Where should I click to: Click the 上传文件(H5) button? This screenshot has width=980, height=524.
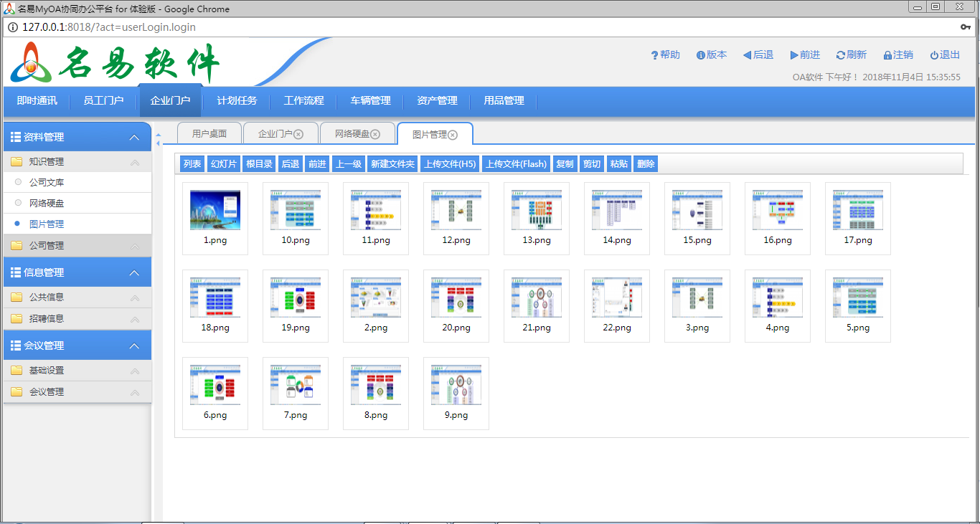(450, 164)
